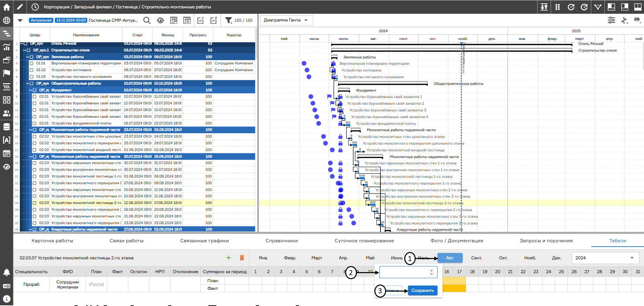Viewport: 644px width, 306px height.
Task: Click the (Пусто) plan cell
Action: tap(96, 284)
